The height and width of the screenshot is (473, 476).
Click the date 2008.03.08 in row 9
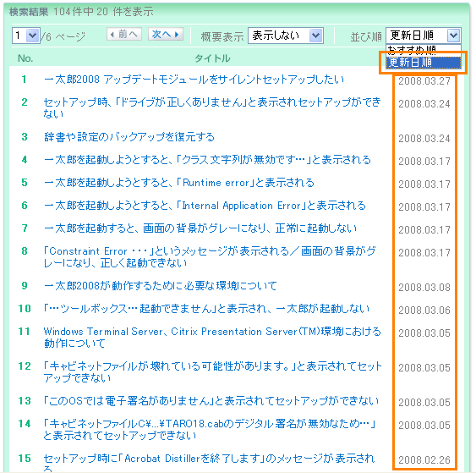[x=424, y=288]
